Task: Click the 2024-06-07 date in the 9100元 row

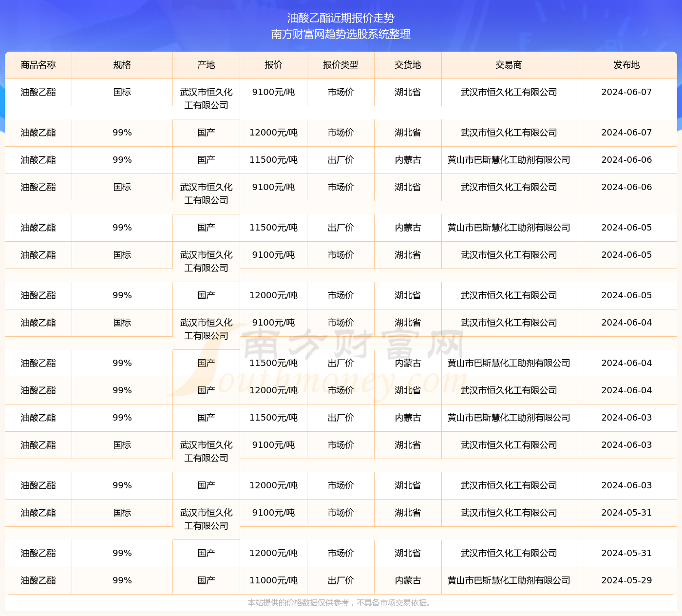Action: (x=626, y=92)
